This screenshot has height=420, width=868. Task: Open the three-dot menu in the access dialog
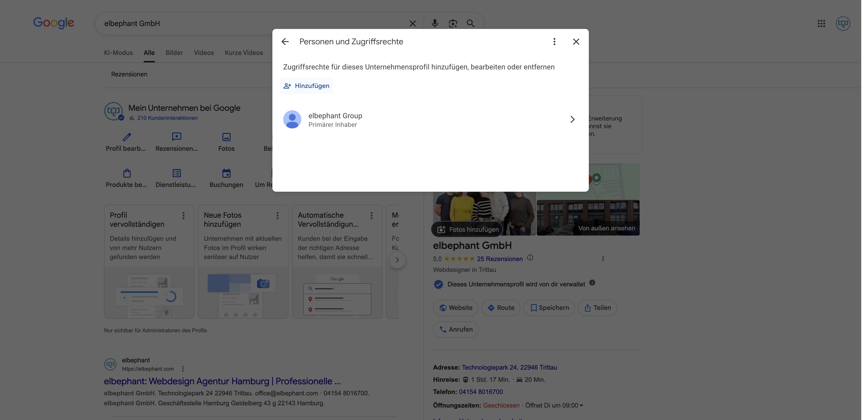pos(554,41)
